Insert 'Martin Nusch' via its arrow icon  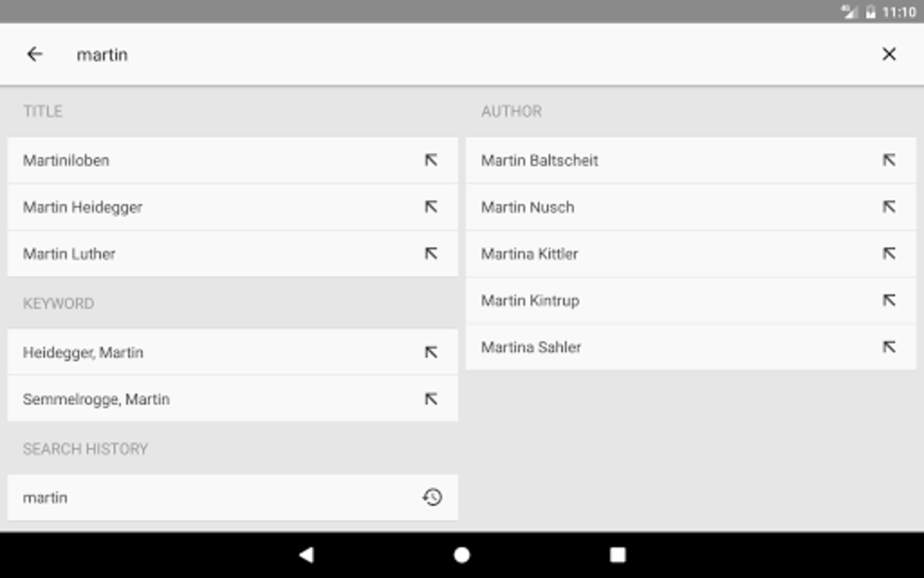click(889, 207)
